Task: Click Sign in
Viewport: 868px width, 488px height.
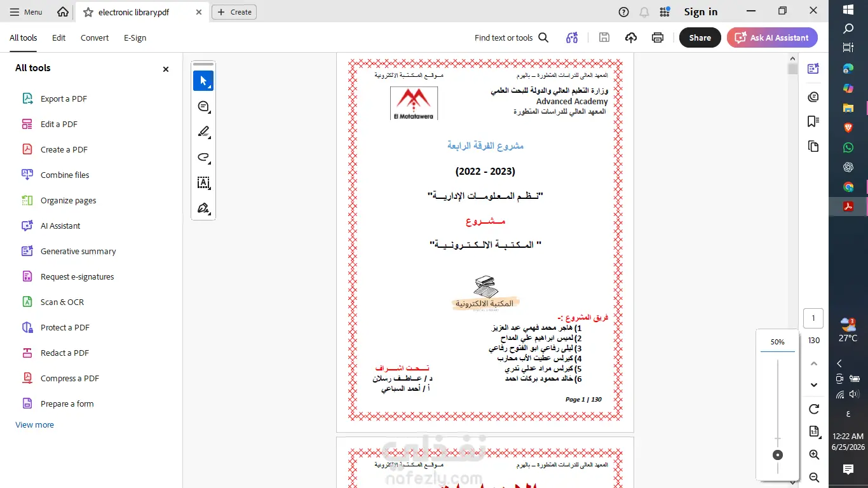Action: pyautogui.click(x=701, y=12)
